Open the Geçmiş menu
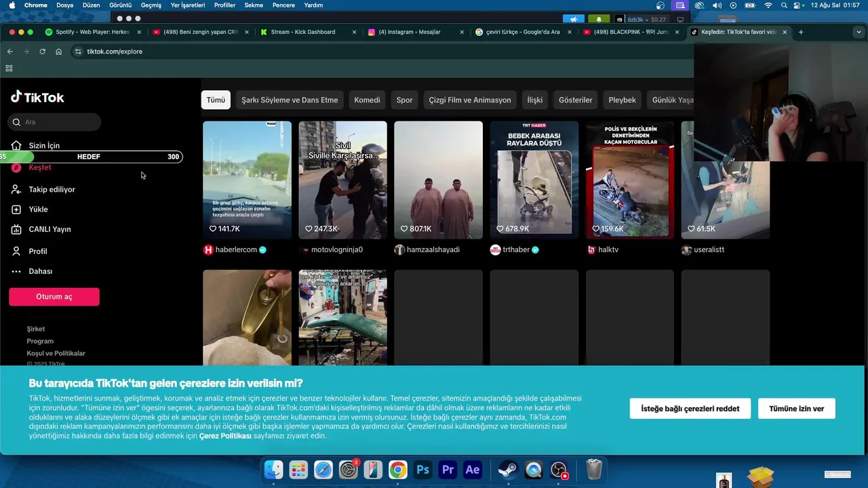The width and height of the screenshot is (868, 488). point(151,5)
